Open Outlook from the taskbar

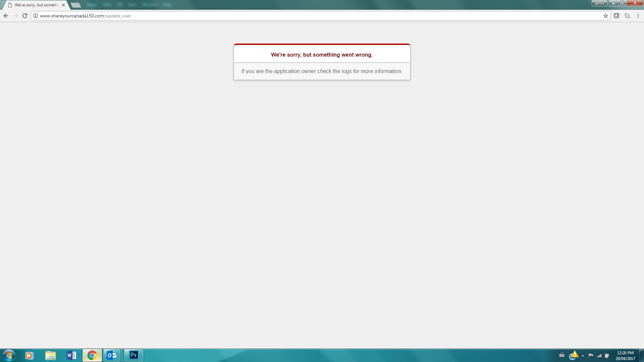pos(112,355)
